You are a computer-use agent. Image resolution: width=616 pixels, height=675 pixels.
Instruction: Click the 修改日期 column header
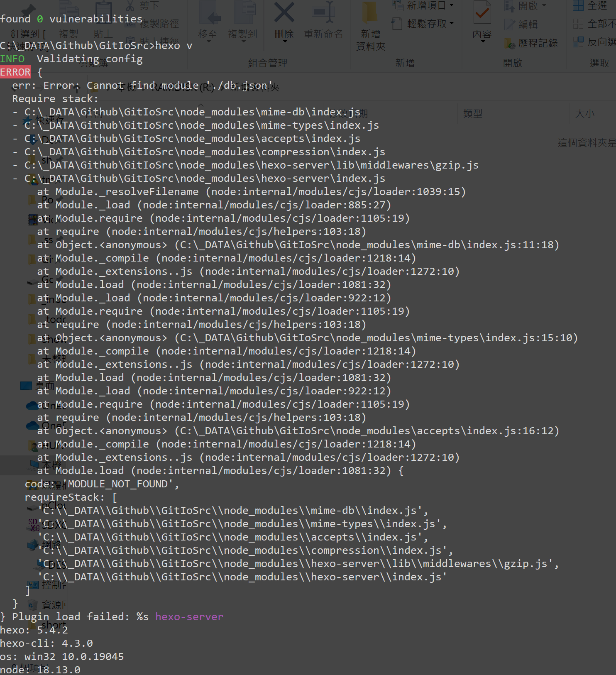click(x=349, y=113)
